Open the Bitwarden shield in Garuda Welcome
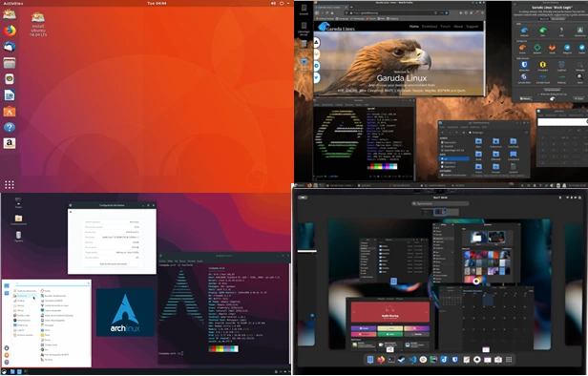Viewport: 588px width, 376px height. coord(524,66)
